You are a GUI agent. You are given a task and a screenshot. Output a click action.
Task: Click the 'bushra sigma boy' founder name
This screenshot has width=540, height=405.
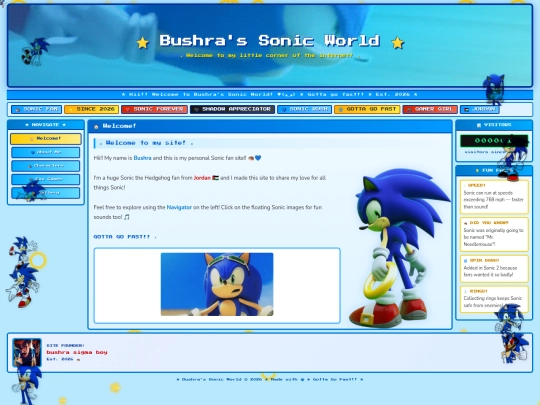pyautogui.click(x=77, y=352)
